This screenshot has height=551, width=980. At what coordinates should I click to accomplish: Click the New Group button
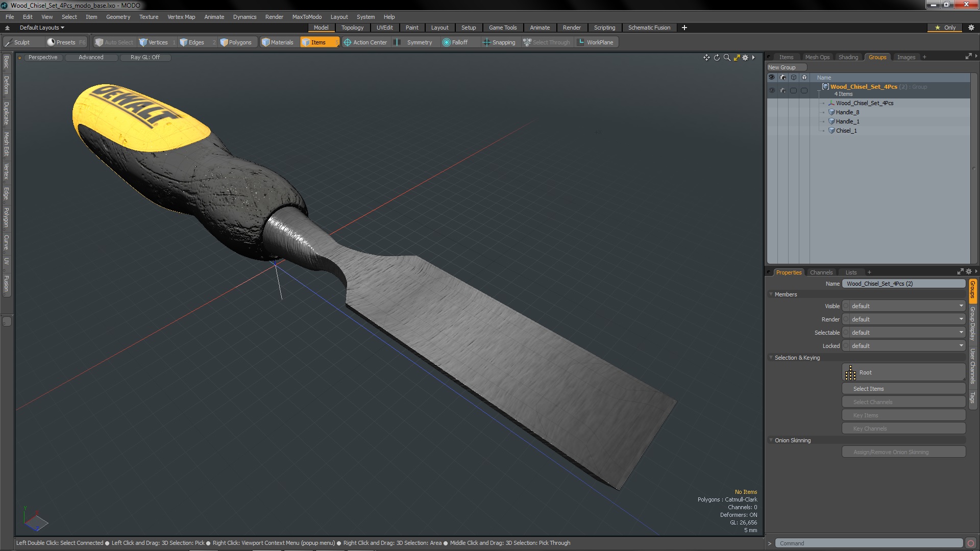pyautogui.click(x=786, y=67)
